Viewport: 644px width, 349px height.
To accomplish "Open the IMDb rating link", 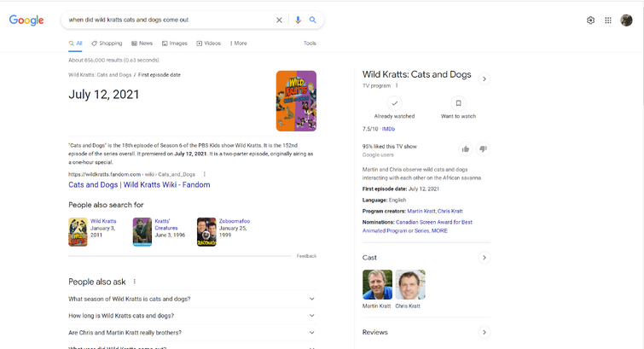I will pyautogui.click(x=388, y=129).
